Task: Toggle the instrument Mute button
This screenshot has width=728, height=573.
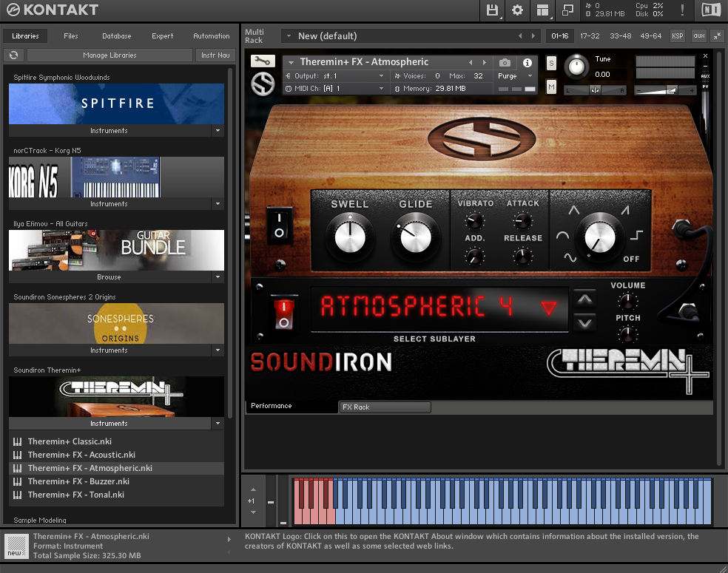Action: pos(551,87)
